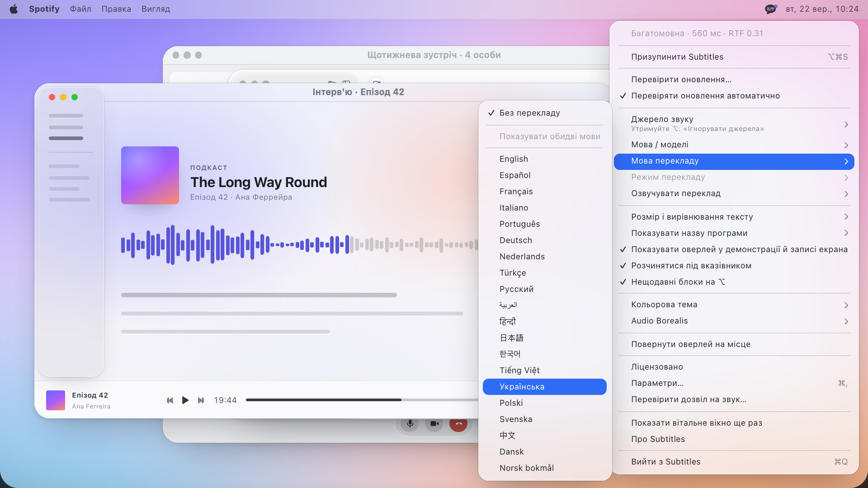Click Перевірити оновлення…
868x488 pixels.
tap(734, 80)
